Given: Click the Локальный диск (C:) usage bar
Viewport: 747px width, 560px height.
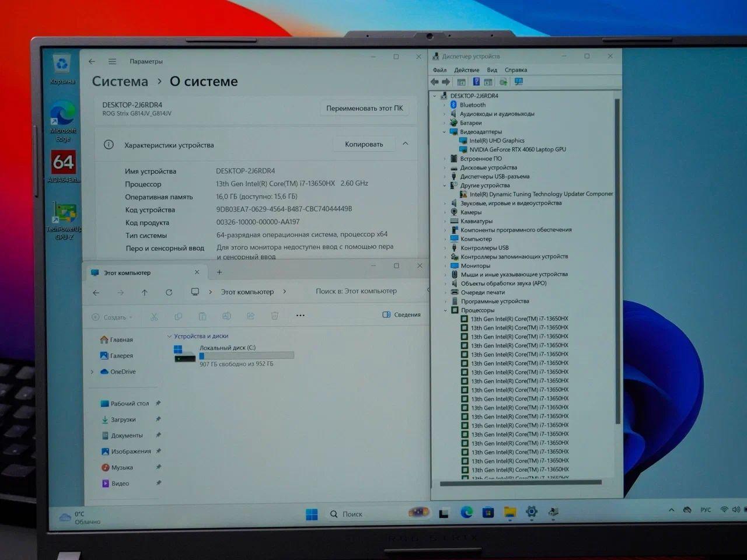Looking at the screenshot, I should [246, 355].
